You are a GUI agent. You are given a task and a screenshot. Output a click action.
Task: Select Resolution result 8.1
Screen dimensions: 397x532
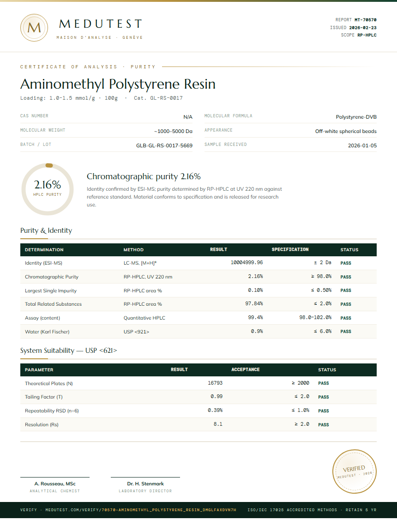click(x=218, y=424)
